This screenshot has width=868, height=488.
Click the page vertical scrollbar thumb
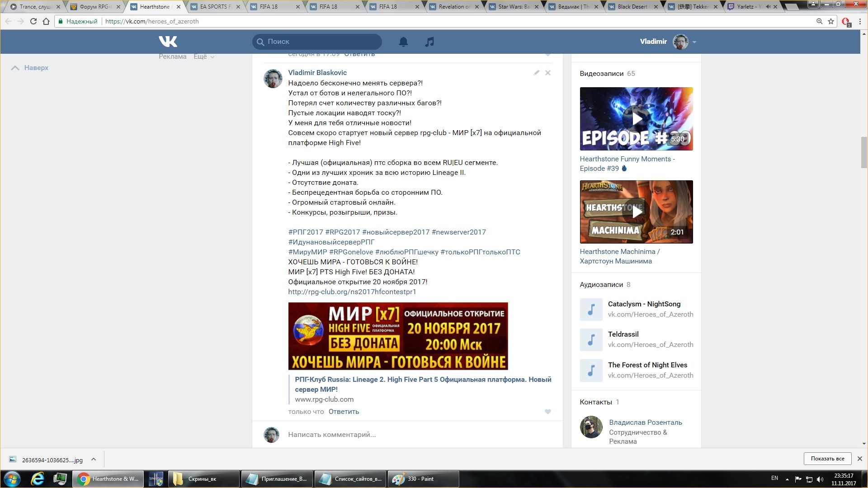point(864,152)
